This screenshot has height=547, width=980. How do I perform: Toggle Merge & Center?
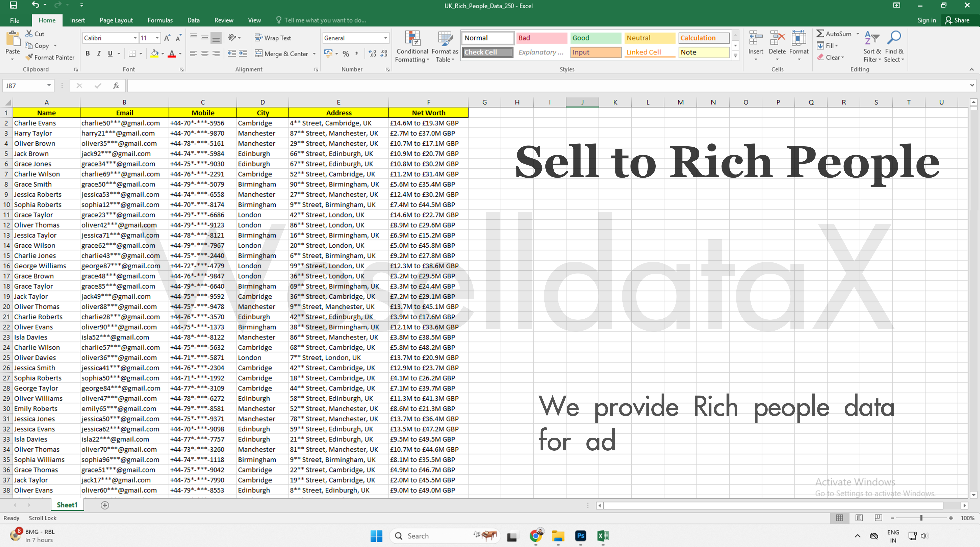[281, 54]
